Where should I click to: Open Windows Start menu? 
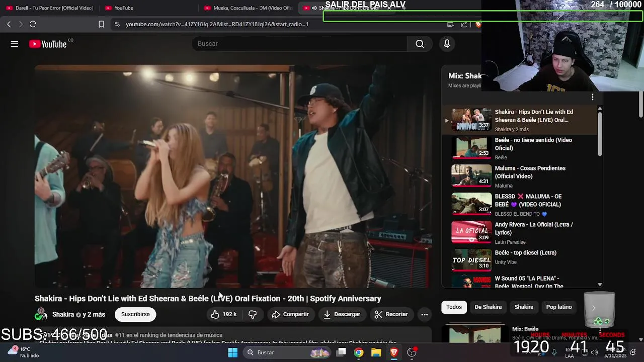coord(232,352)
